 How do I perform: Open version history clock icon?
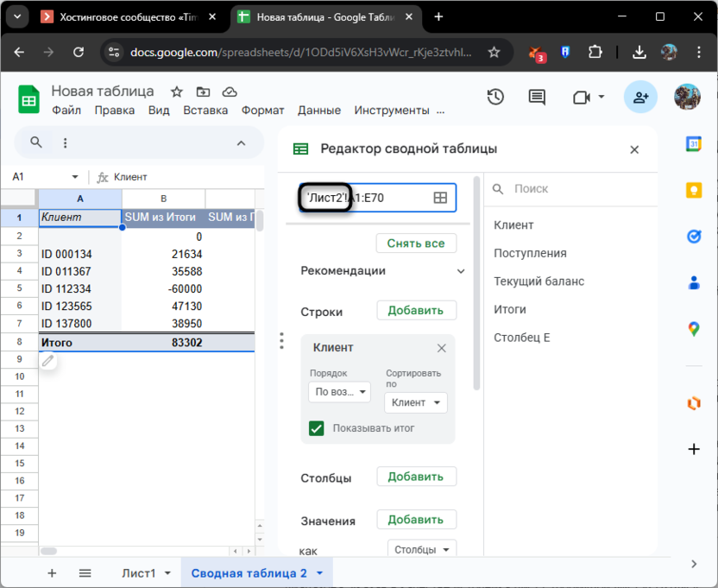coord(495,98)
